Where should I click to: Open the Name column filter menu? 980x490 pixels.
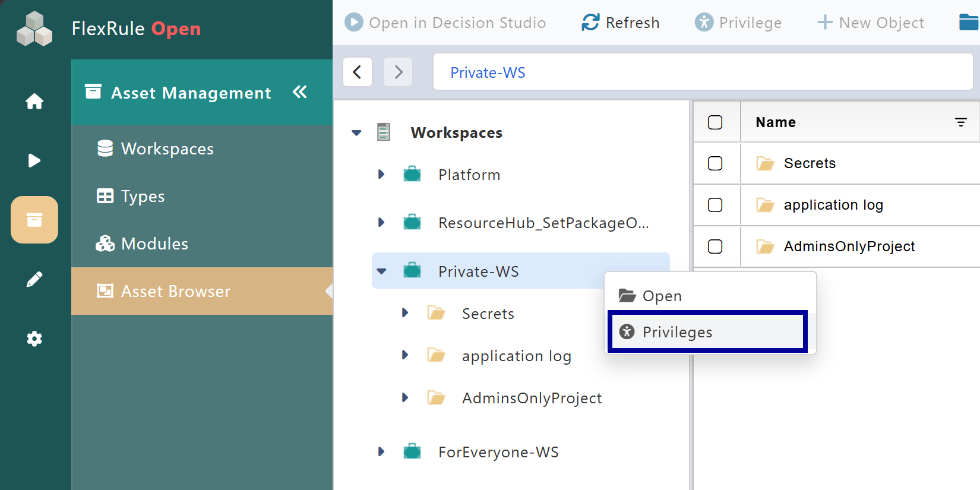961,122
